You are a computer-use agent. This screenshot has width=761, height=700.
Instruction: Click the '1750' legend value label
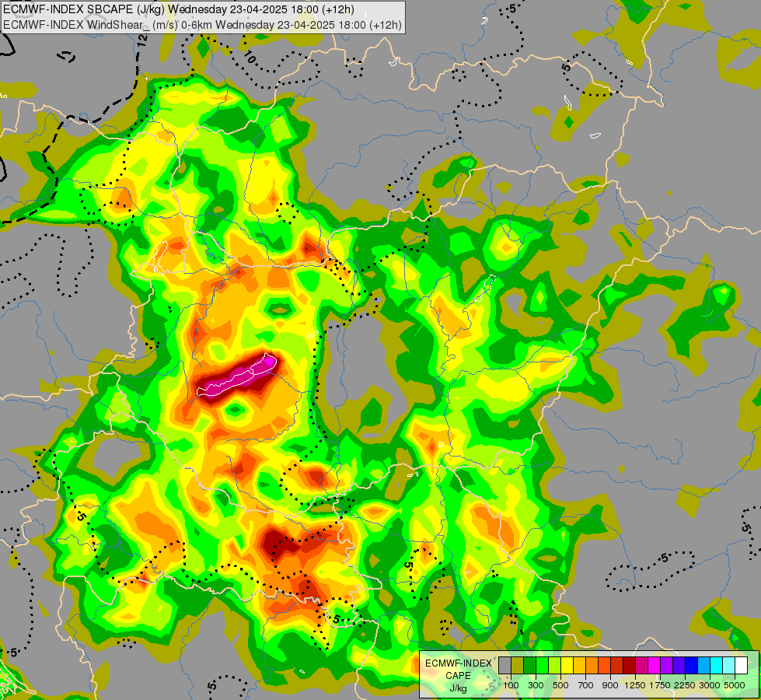tap(660, 685)
